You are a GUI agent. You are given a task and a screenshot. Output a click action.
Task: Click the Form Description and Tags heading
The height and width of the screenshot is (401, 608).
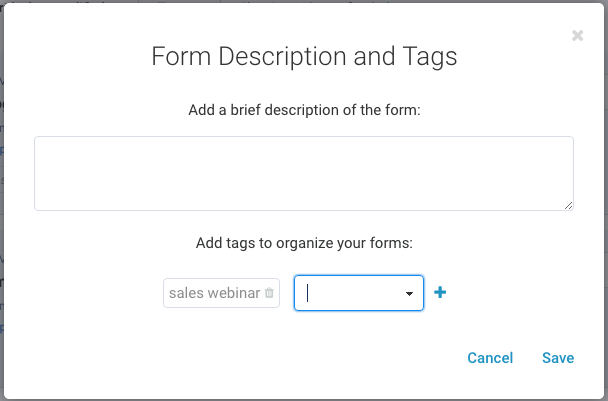tap(304, 56)
